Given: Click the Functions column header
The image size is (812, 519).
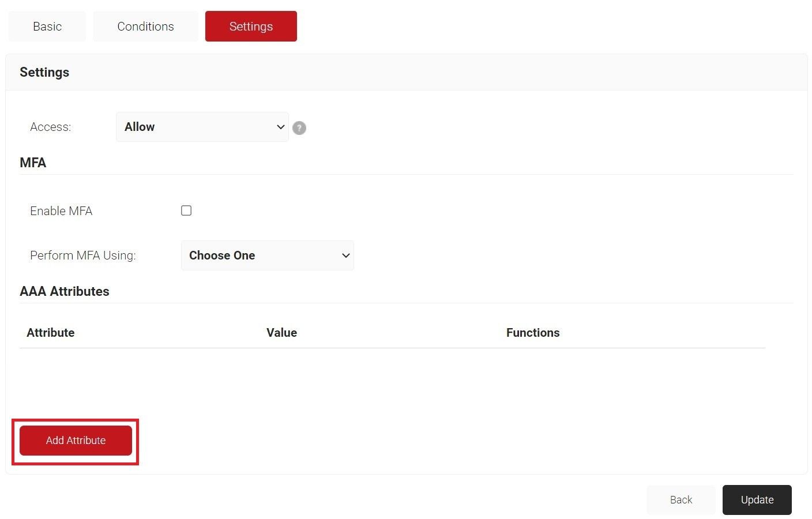Looking at the screenshot, I should tap(533, 333).
